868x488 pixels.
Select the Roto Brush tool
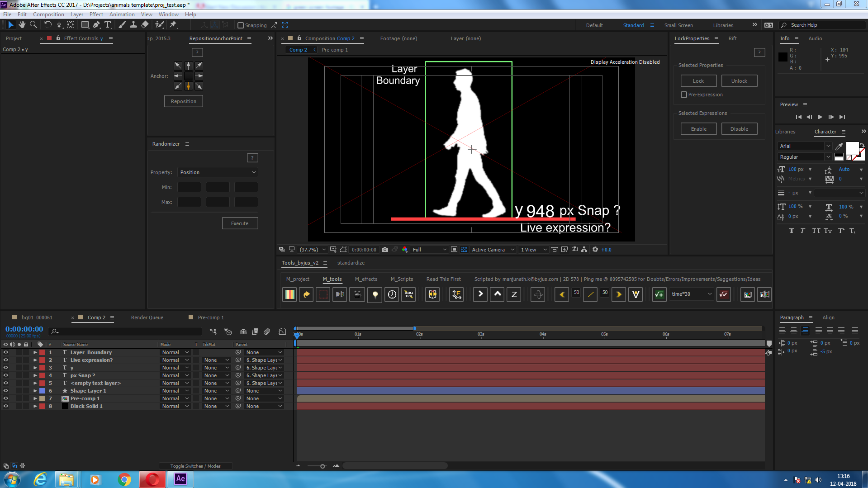coord(159,25)
